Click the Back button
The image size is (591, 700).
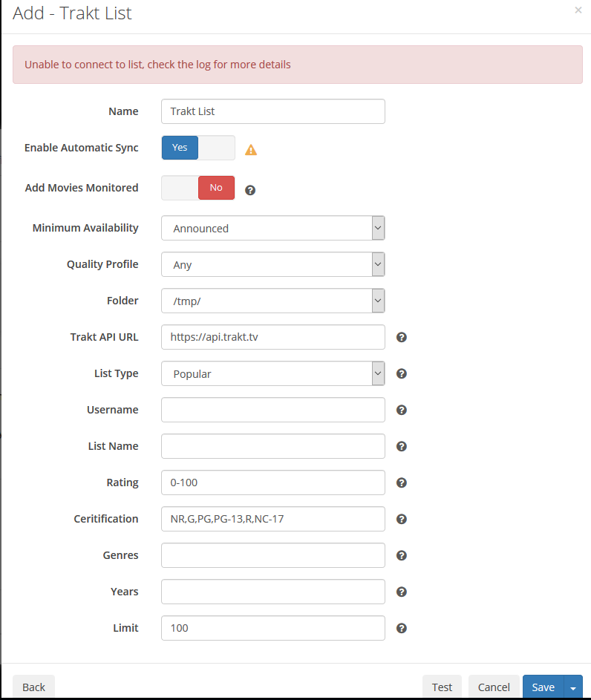click(34, 687)
